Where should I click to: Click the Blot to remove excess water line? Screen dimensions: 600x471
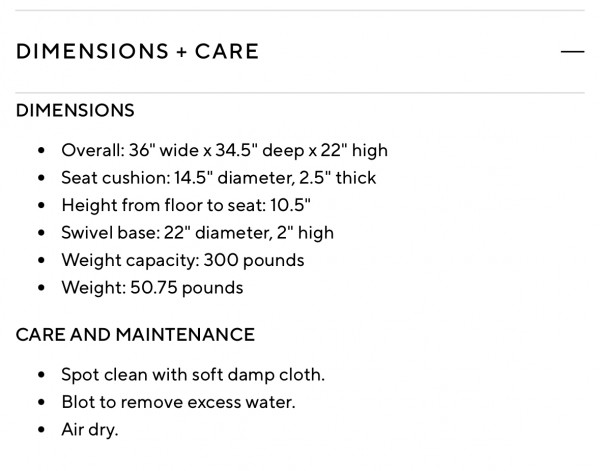click(x=178, y=402)
